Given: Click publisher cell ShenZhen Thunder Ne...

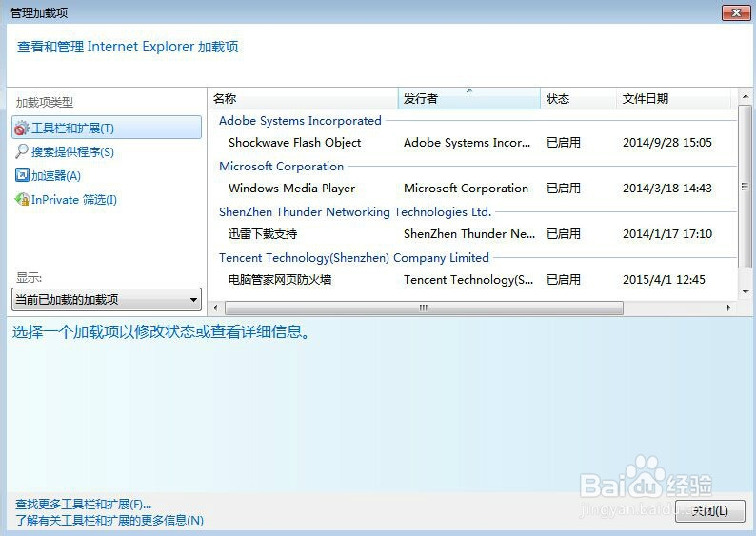Looking at the screenshot, I should point(469,234).
